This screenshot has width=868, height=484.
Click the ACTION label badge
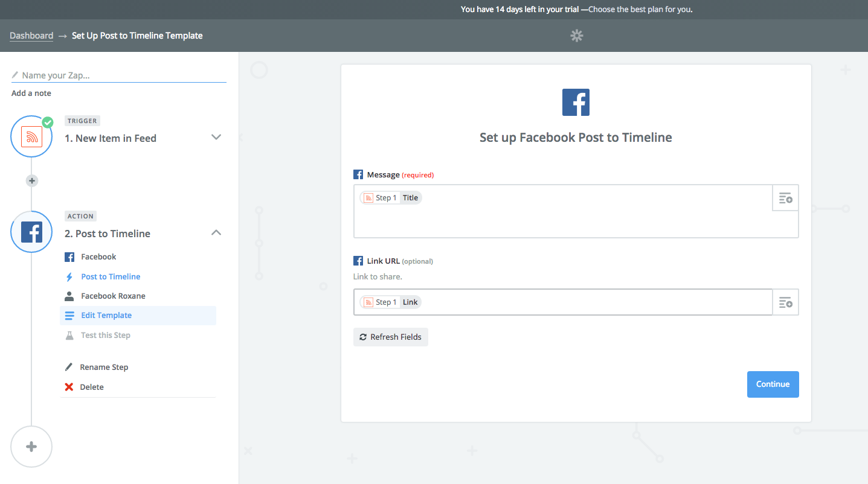point(81,216)
